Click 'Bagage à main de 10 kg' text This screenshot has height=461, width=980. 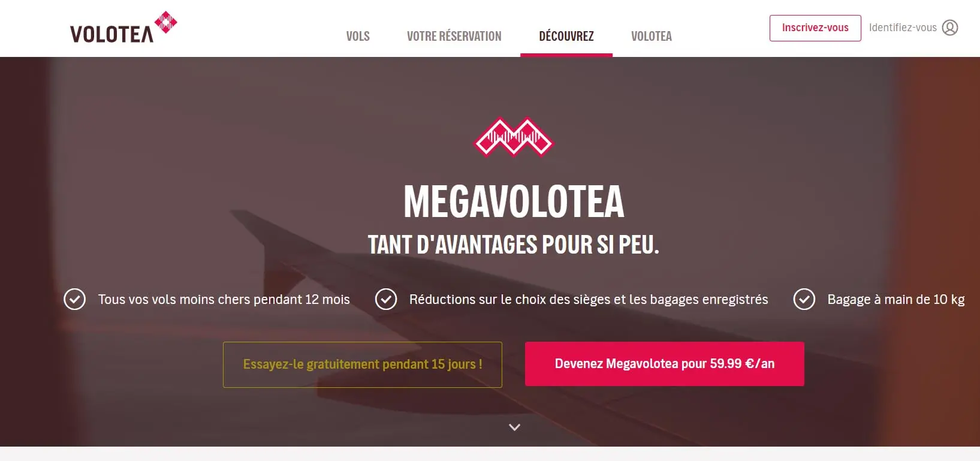point(896,299)
